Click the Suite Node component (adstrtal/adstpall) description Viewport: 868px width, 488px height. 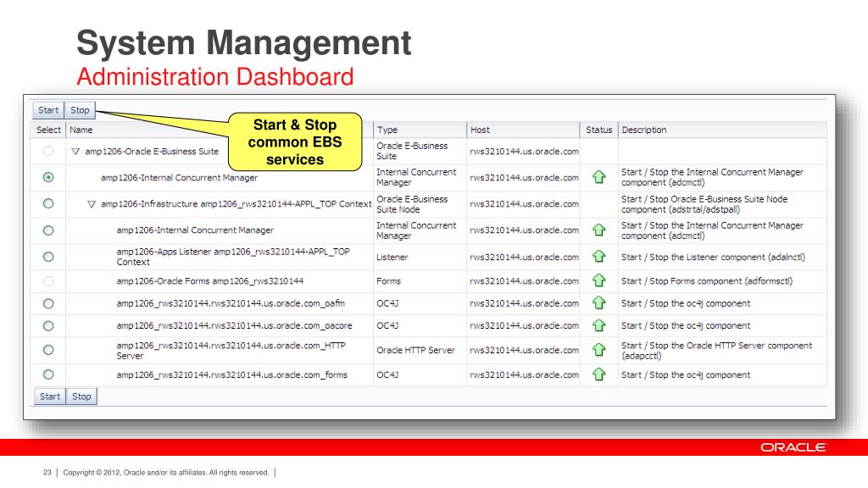[704, 204]
